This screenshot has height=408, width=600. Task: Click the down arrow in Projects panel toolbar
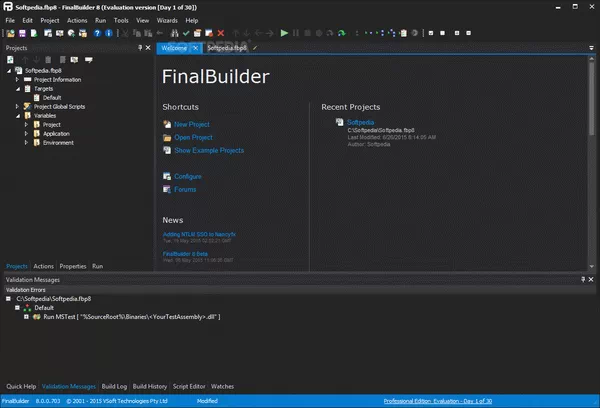[x=36, y=60]
